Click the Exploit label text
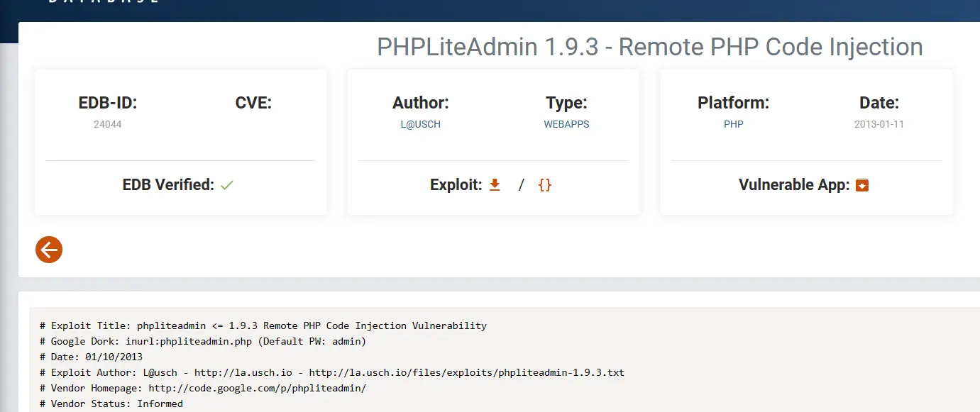Screen dimensions: 980x412 (x=456, y=185)
